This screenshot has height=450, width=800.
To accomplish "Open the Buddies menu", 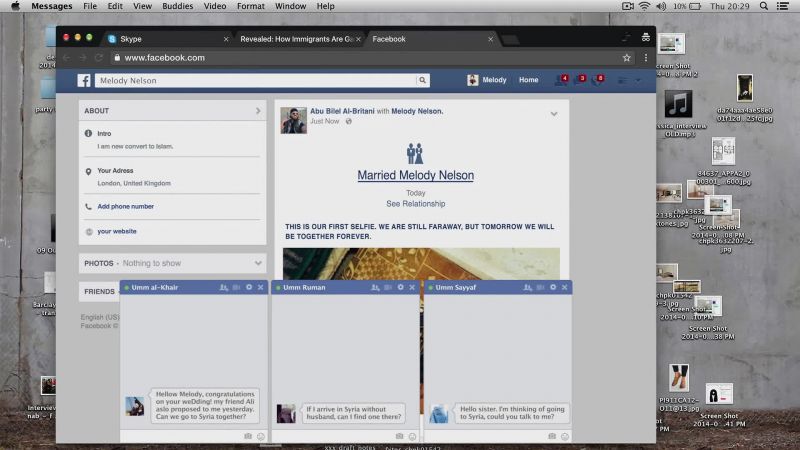I will point(178,6).
